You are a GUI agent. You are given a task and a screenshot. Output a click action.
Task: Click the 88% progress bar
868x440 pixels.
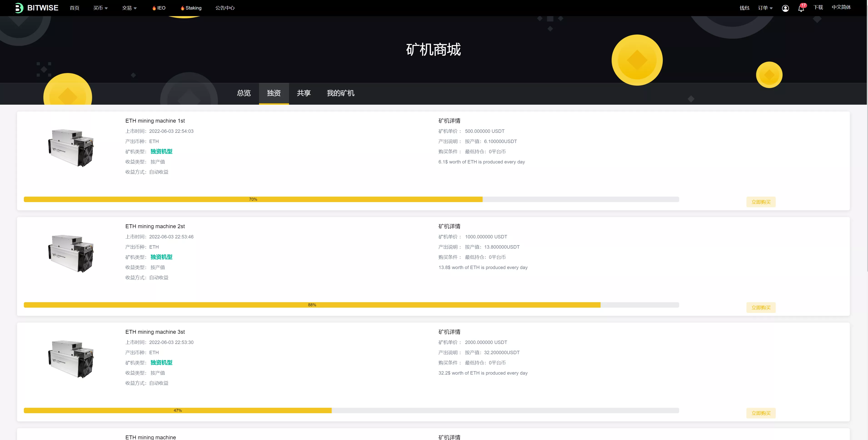(x=351, y=305)
